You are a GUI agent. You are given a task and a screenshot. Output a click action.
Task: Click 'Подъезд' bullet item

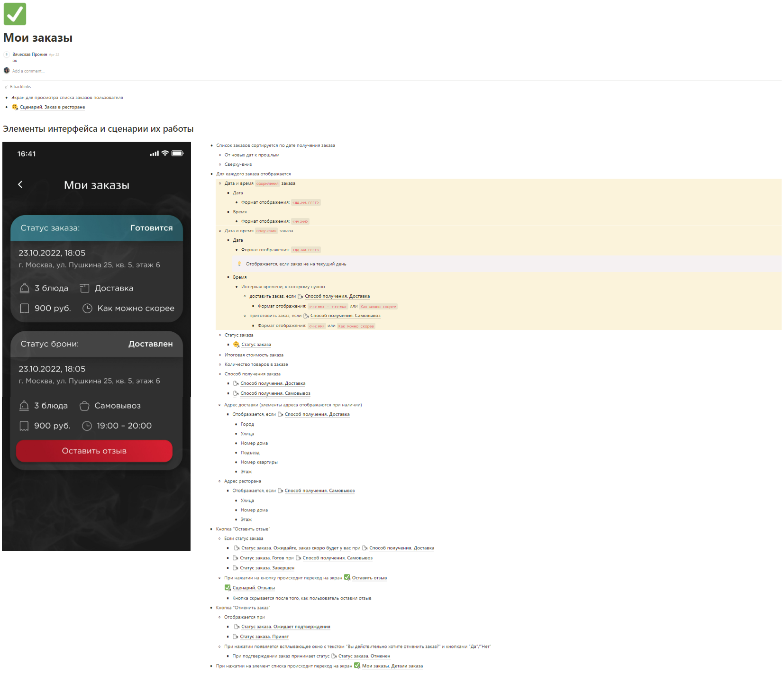(250, 453)
